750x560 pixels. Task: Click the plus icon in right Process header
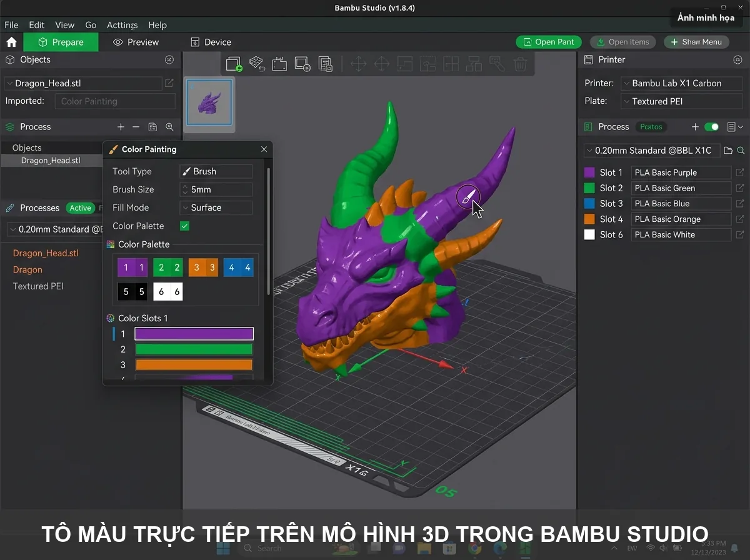[x=695, y=127]
